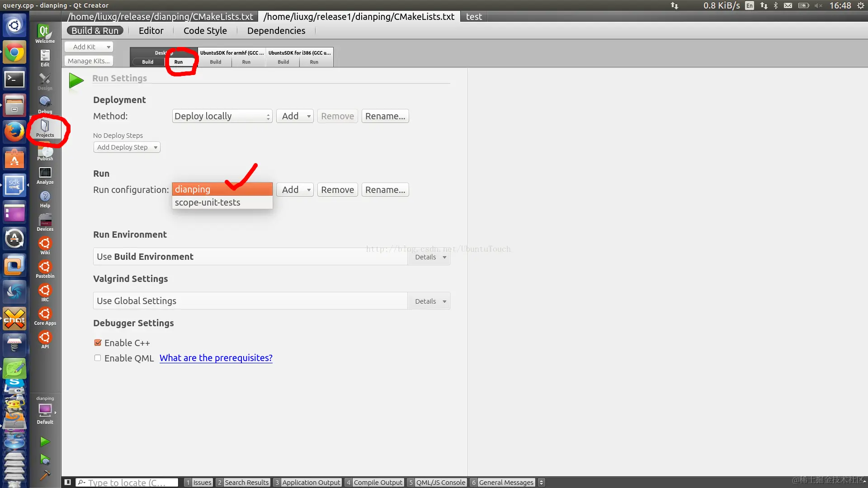
Task: Check the Enable QML checkbox
Action: [98, 358]
